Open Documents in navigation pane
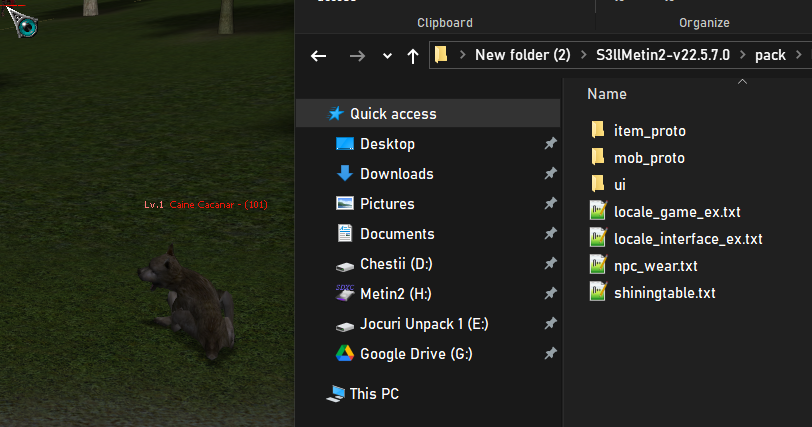Image resolution: width=812 pixels, height=427 pixels. coord(397,234)
